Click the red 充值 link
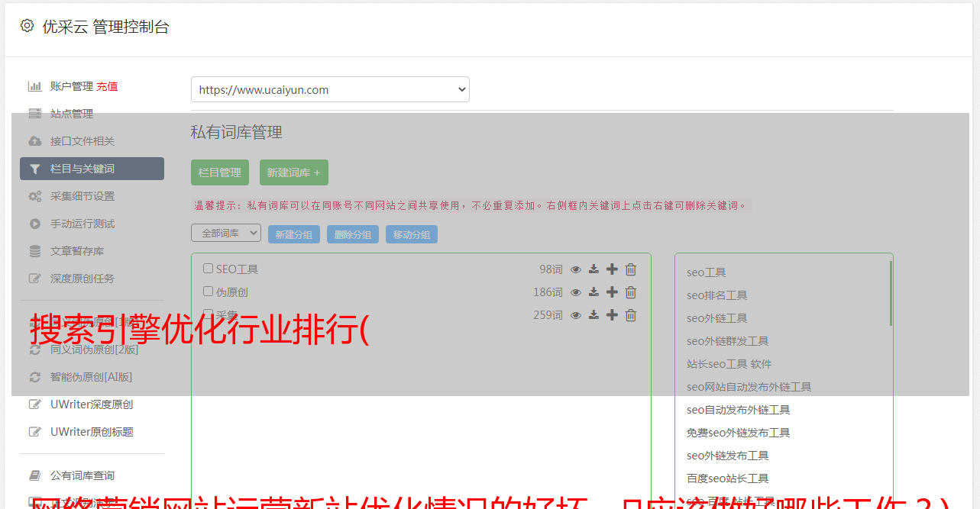The image size is (980, 509). [107, 86]
